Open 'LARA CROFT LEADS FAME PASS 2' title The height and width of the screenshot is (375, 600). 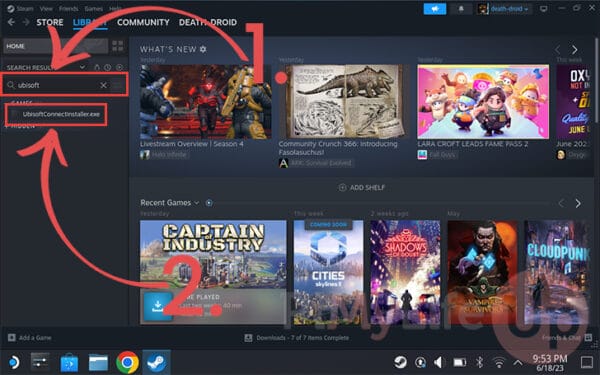tap(473, 144)
